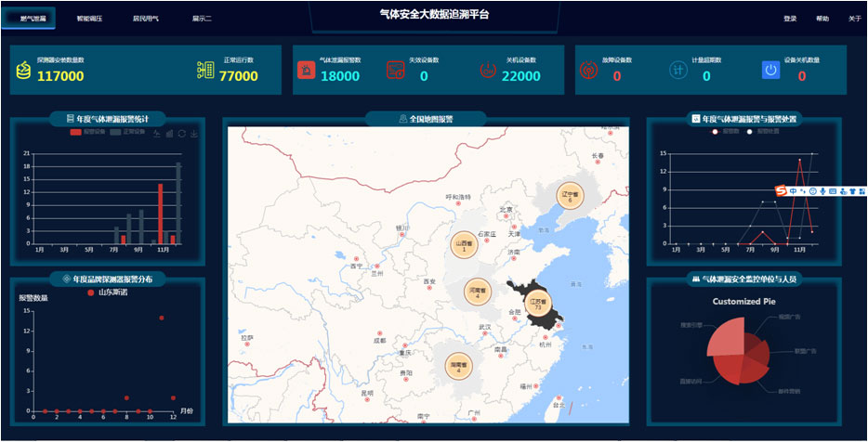Click 江苏省 alarm bubble showing 73

[537, 304]
